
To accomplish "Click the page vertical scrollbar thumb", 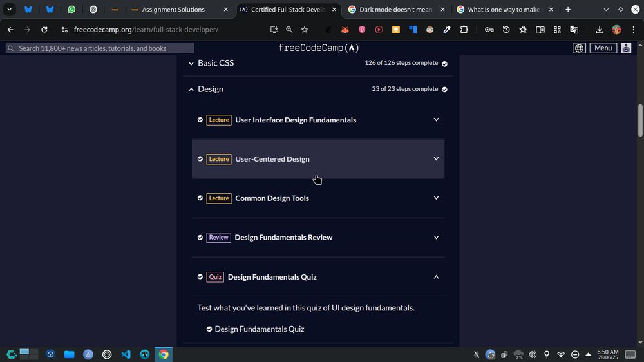I will (640, 120).
